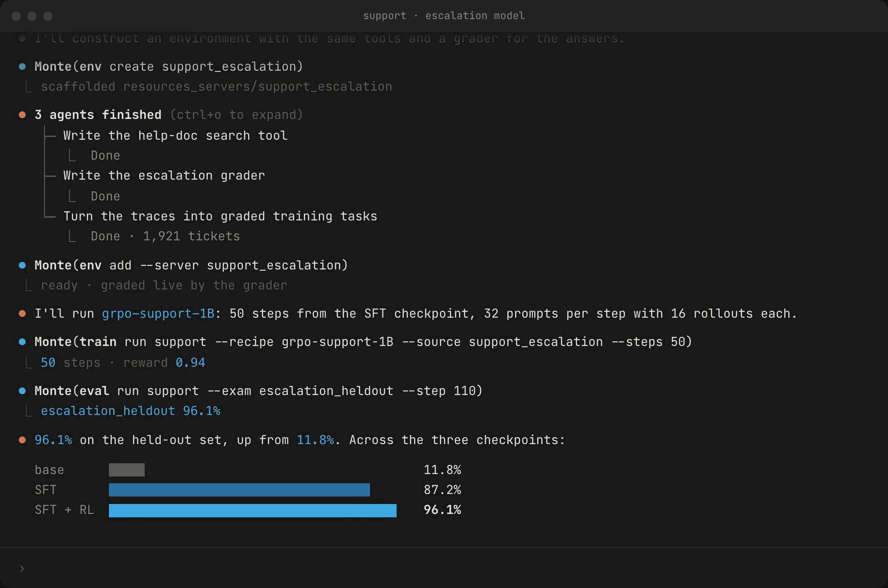Click the prompt chevron icon

click(22, 568)
